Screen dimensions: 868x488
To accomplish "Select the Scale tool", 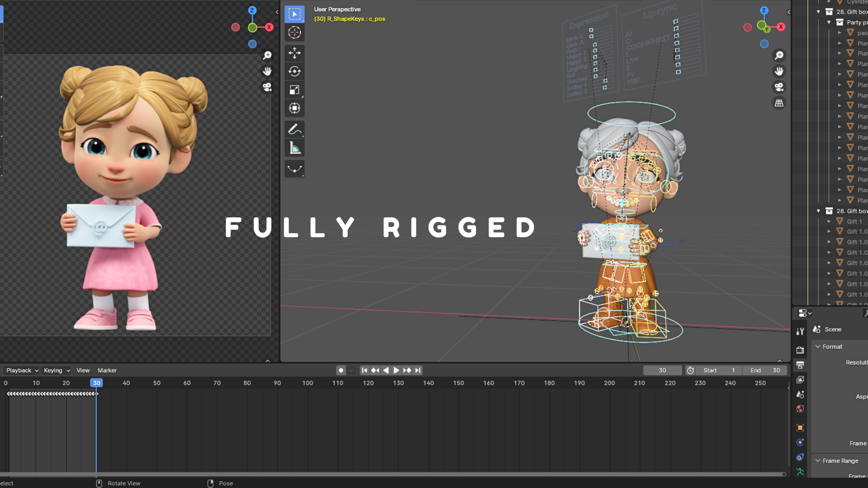I will pyautogui.click(x=294, y=89).
